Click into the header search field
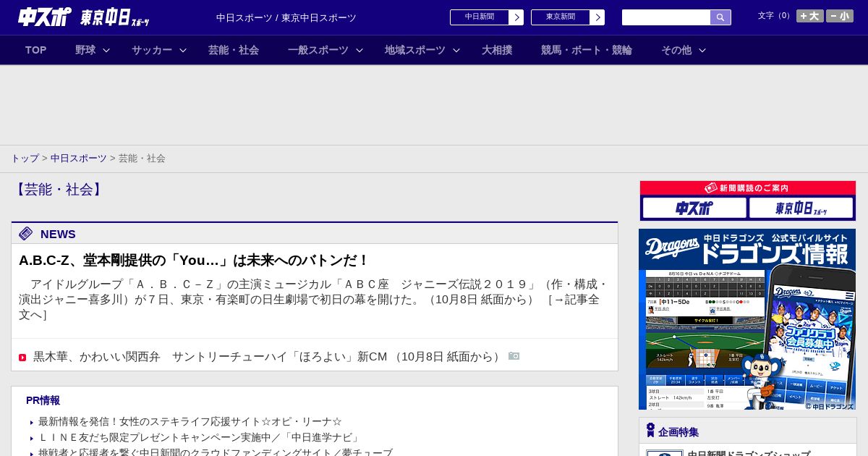The width and height of the screenshot is (868, 456). coord(666,17)
